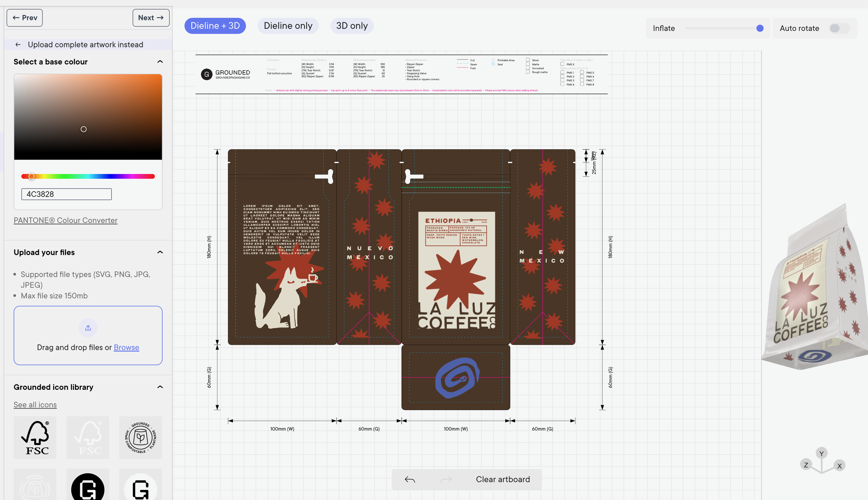Click Upload complete artwork instead
The width and height of the screenshot is (868, 500).
[85, 44]
